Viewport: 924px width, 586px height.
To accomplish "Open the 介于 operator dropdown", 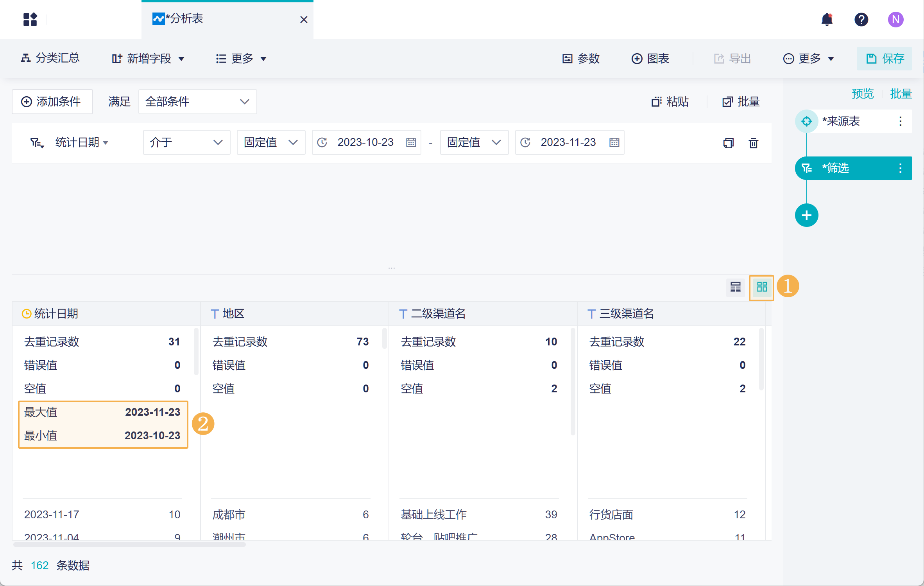I will 186,142.
